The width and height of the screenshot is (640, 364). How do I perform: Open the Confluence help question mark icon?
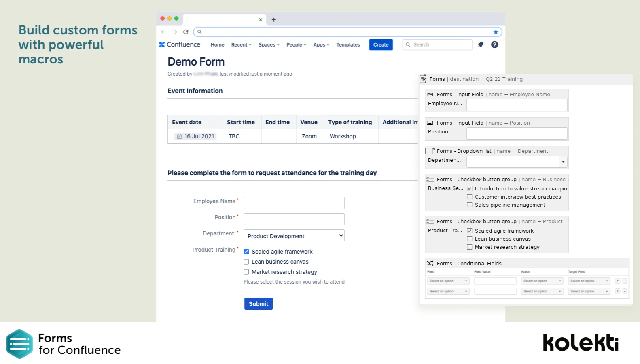pyautogui.click(x=494, y=44)
